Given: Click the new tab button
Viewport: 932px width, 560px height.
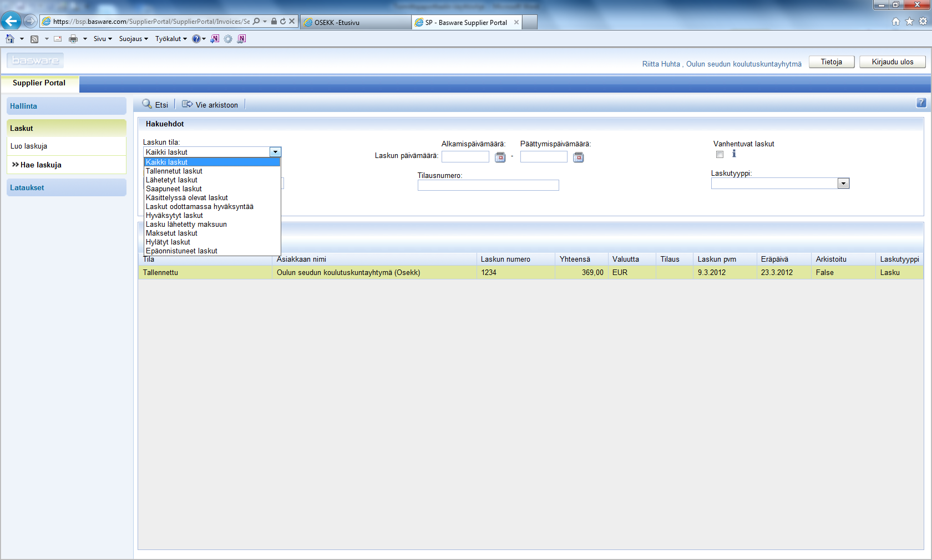Looking at the screenshot, I should coord(529,22).
